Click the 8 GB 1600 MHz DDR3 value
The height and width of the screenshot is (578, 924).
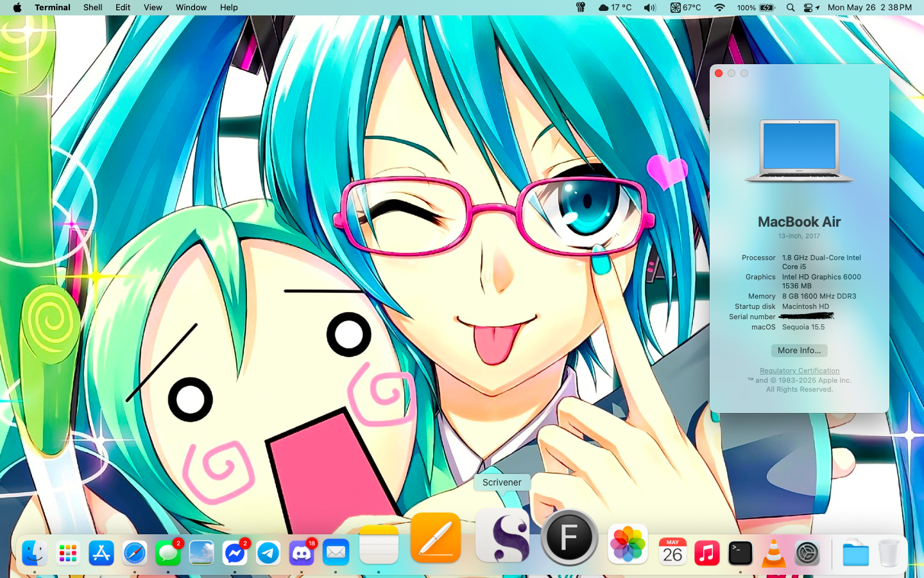tap(819, 296)
